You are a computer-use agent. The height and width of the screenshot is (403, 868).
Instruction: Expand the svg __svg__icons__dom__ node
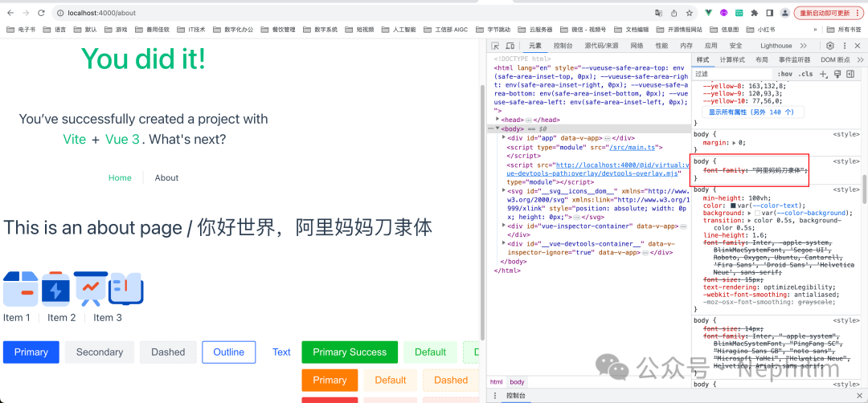click(x=504, y=190)
